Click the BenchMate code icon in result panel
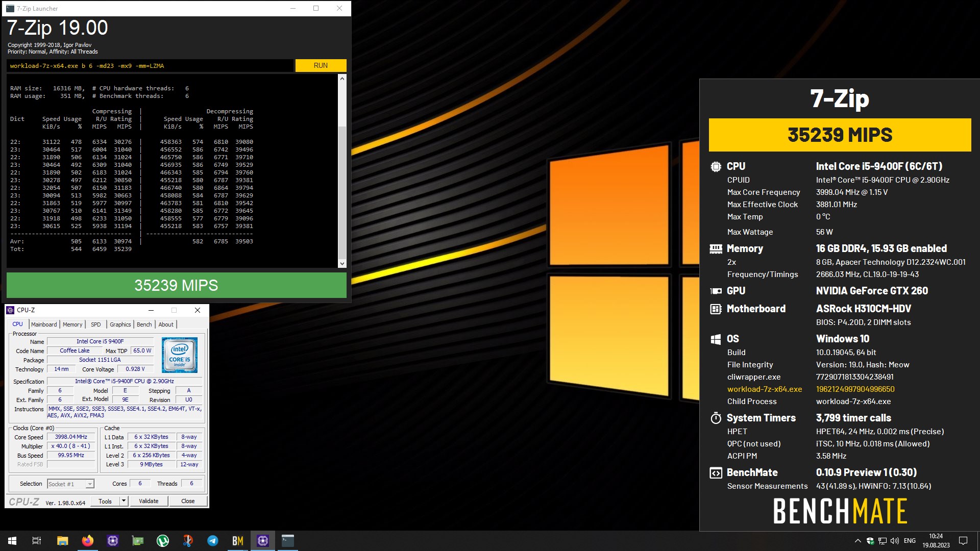The width and height of the screenshot is (980, 551). [716, 473]
